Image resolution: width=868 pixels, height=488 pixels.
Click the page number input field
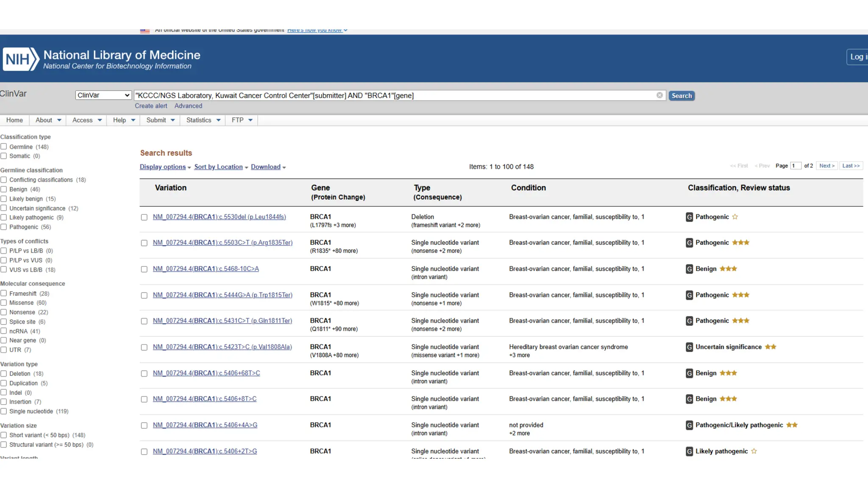(x=795, y=166)
